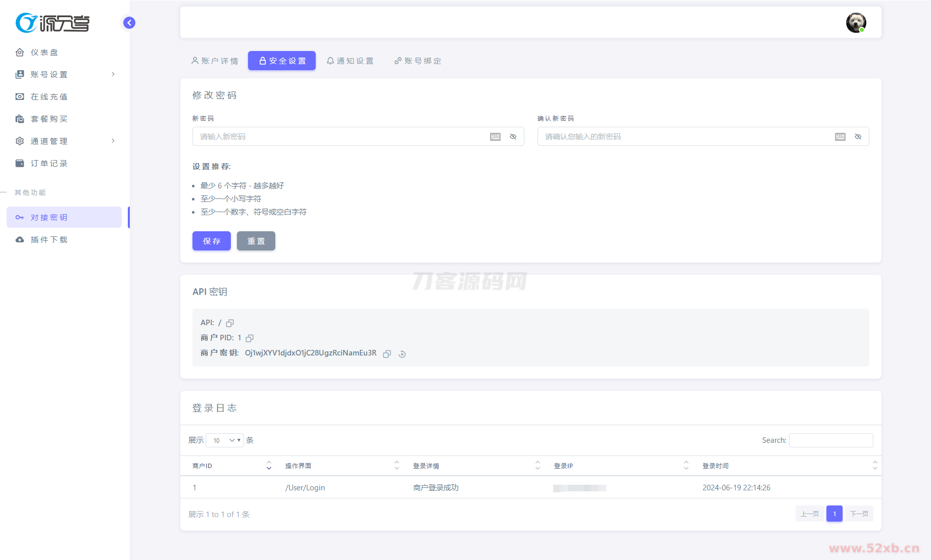Click the 保存 button
The height and width of the screenshot is (560, 931).
click(x=211, y=241)
